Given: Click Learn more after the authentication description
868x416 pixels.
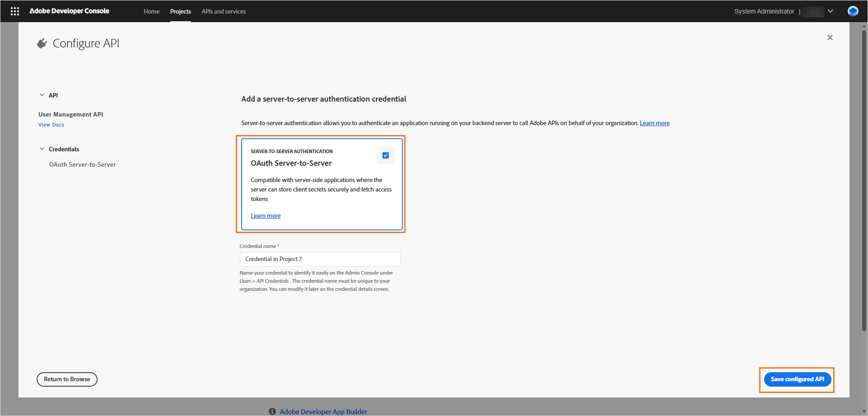Looking at the screenshot, I should [654, 123].
